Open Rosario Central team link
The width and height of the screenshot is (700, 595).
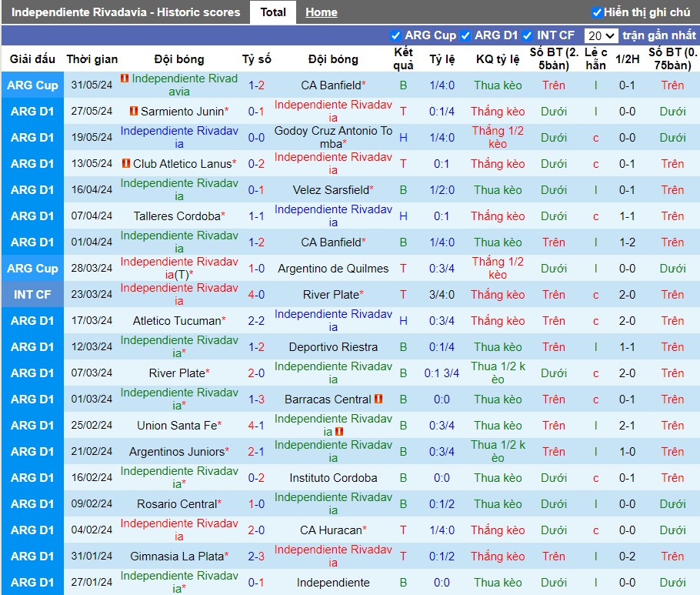(177, 504)
